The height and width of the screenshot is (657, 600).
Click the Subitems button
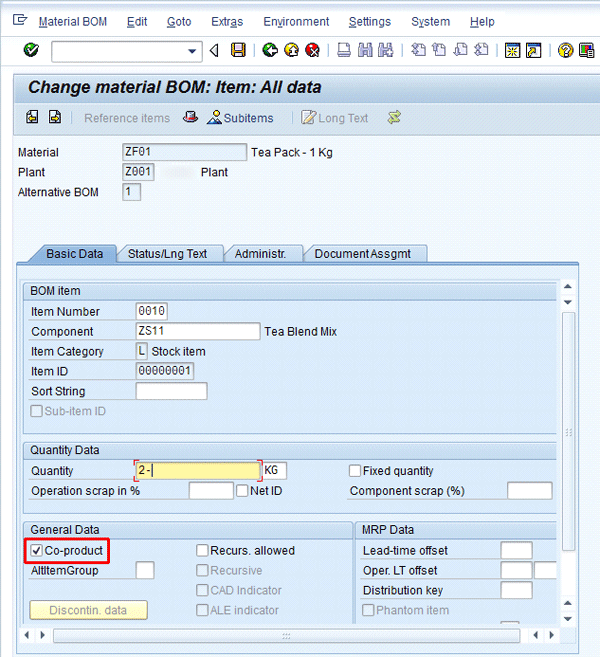pos(240,118)
